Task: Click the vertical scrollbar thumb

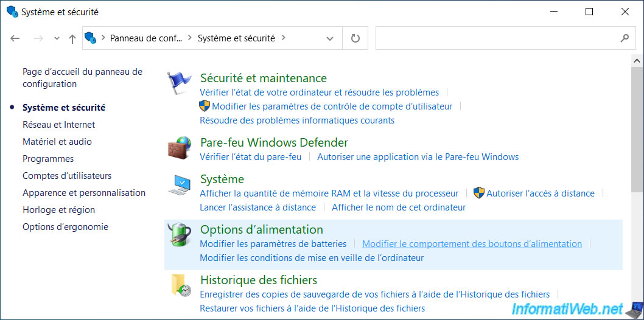Action: pos(637,130)
